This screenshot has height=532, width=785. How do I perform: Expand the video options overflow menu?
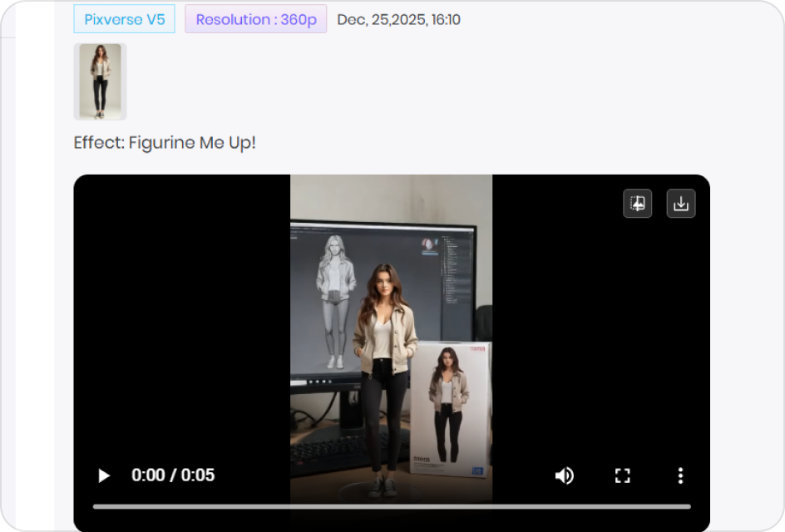click(680, 475)
